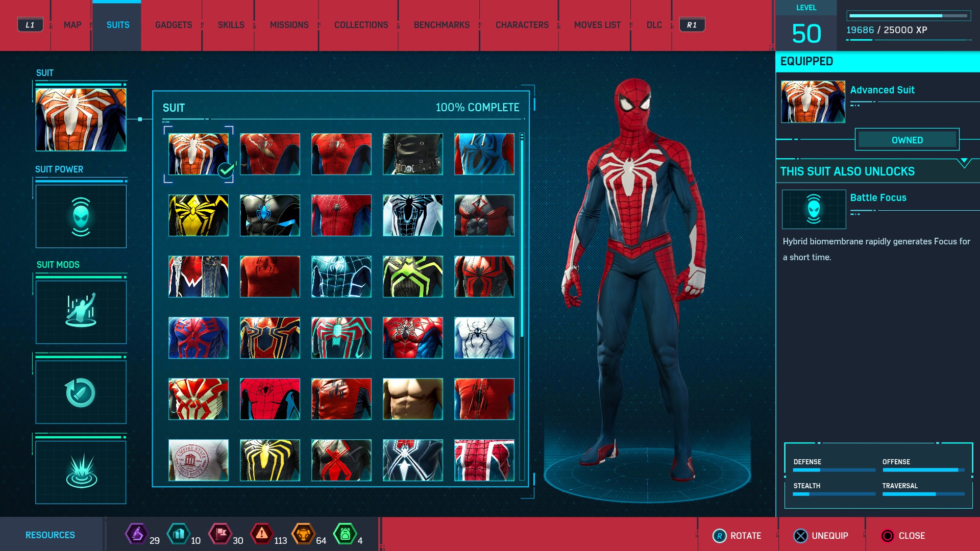The height and width of the screenshot is (551, 980).
Task: Click the green backpack token resource icon
Action: click(x=345, y=534)
